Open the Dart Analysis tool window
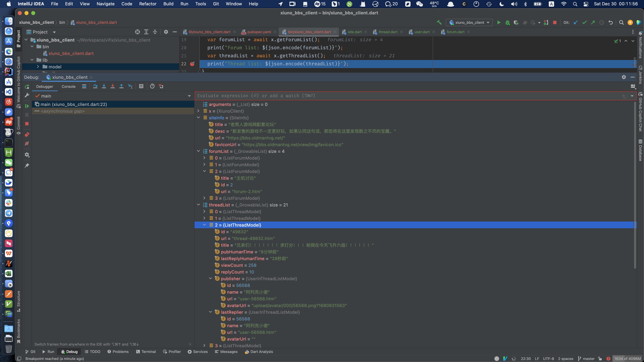Viewport: 644px width, 362px height. click(x=259, y=351)
